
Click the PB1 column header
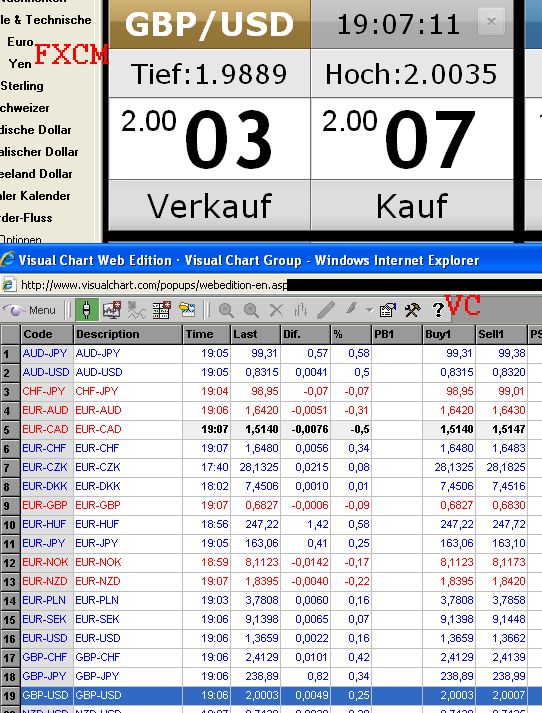pos(397,334)
